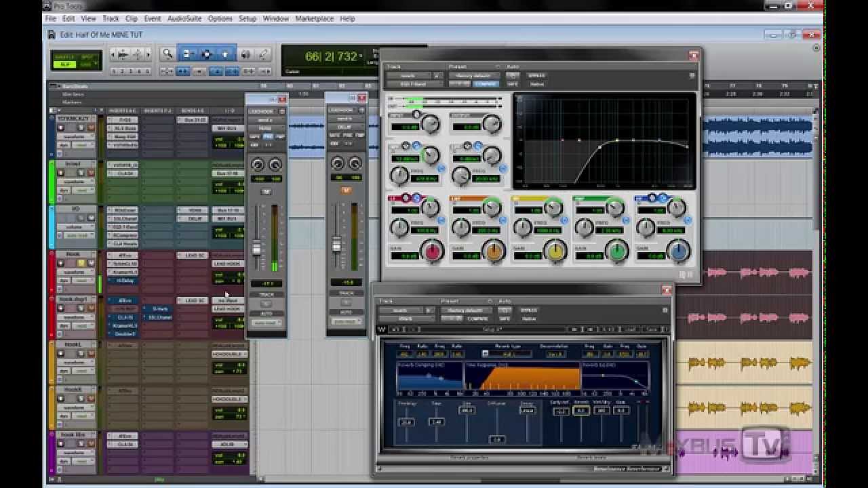The image size is (868, 488).
Task: Click COMPARE in the EQ3 plug-in
Action: 486,84
